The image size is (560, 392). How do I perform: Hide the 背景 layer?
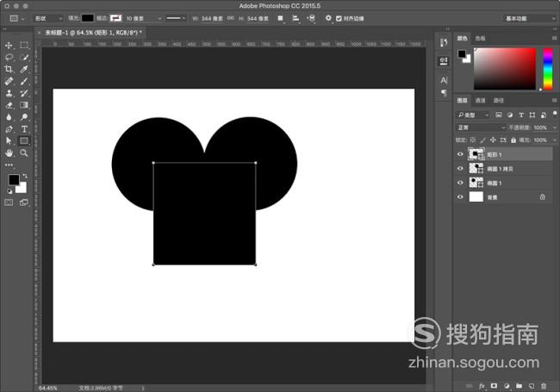[x=460, y=196]
